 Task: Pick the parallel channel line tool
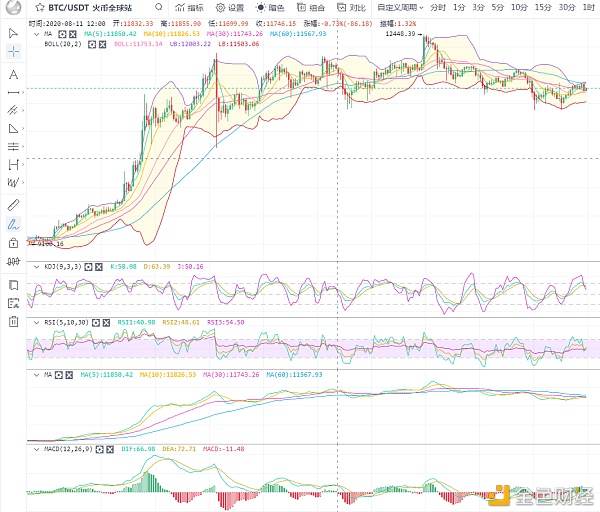click(13, 110)
